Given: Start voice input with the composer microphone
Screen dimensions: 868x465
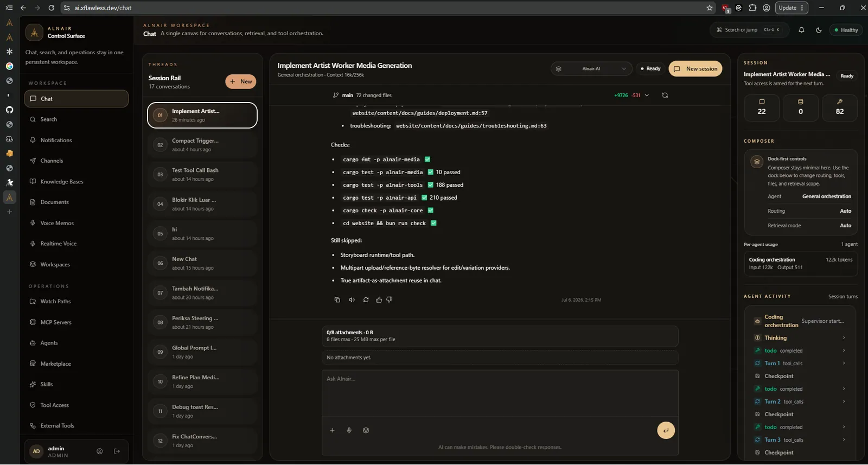Looking at the screenshot, I should [x=349, y=430].
